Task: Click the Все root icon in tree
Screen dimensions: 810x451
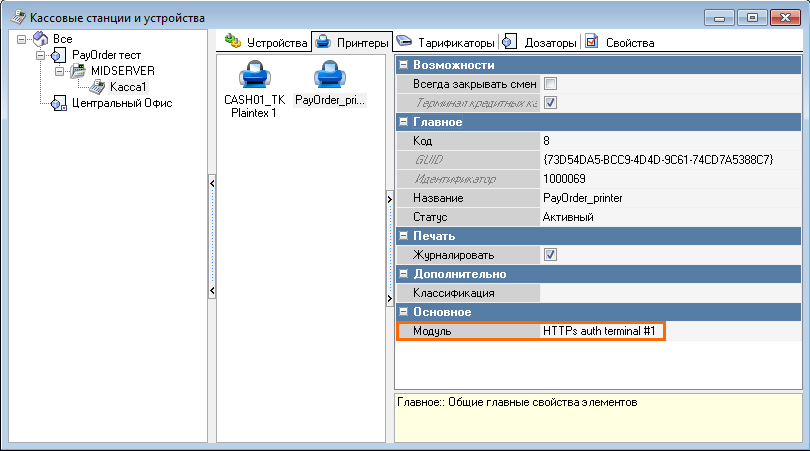Action: tap(40, 39)
